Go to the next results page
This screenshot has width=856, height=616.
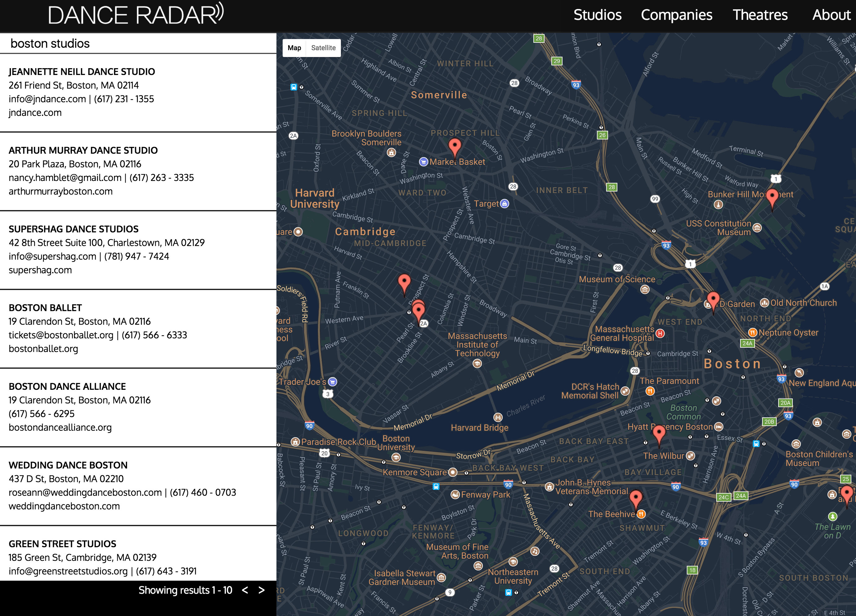click(x=262, y=590)
